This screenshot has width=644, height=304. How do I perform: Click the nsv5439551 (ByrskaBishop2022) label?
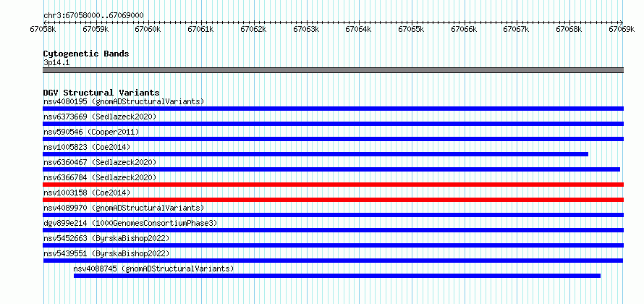106,253
